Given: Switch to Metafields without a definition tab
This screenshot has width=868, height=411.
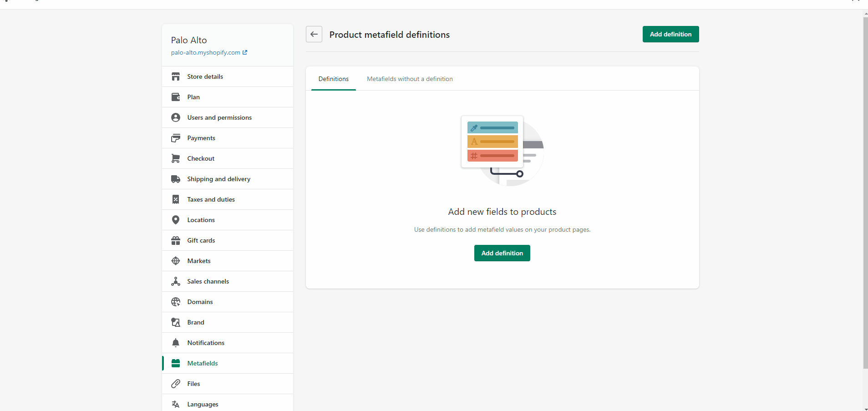Looking at the screenshot, I should click(410, 79).
